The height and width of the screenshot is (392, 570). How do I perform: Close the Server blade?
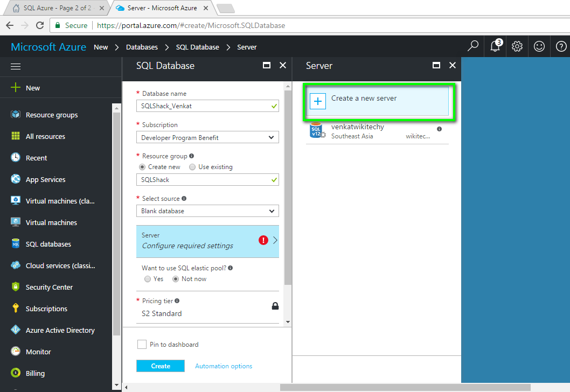point(452,65)
